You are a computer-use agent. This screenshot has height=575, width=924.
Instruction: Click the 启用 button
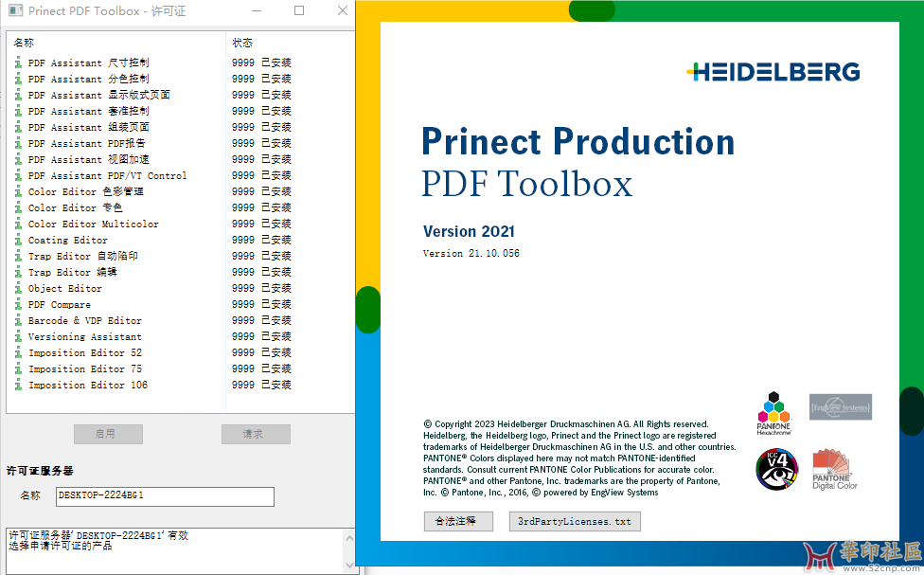tap(109, 434)
